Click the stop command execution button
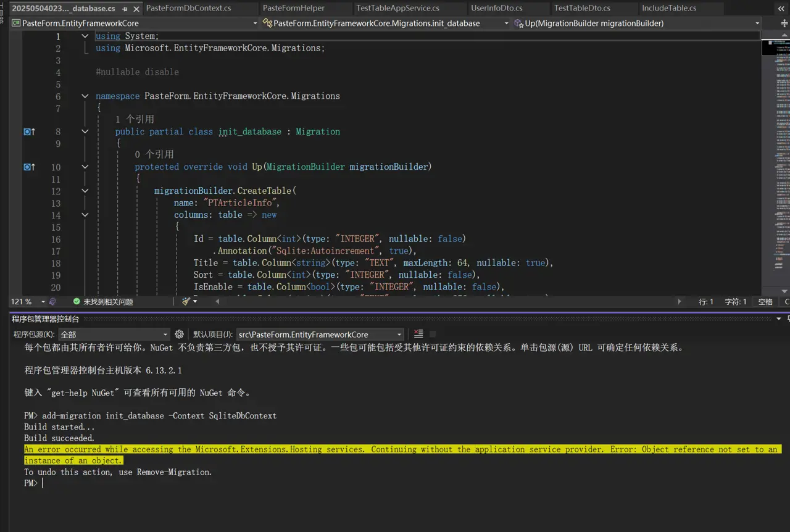Viewport: 790px width, 532px height. click(x=433, y=334)
